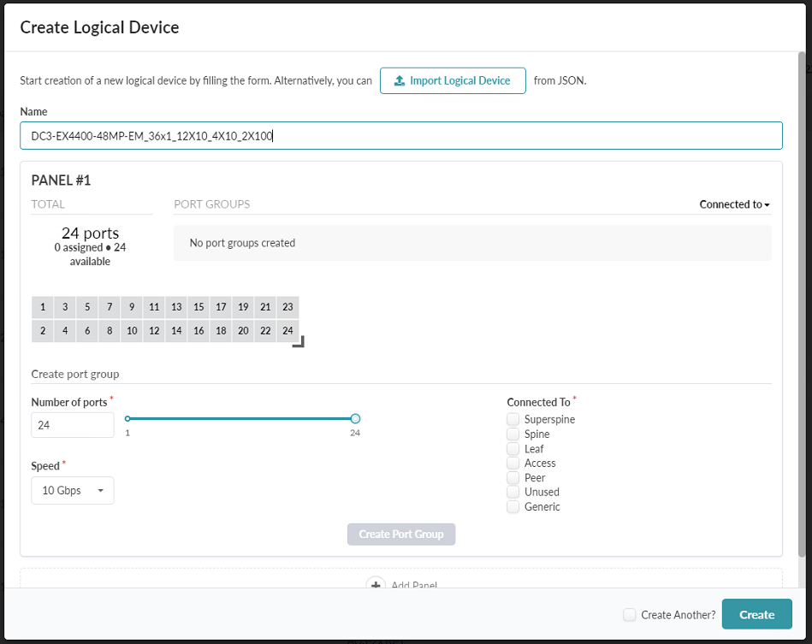Select port 1 in the panel grid
The image size is (812, 644).
click(x=43, y=307)
